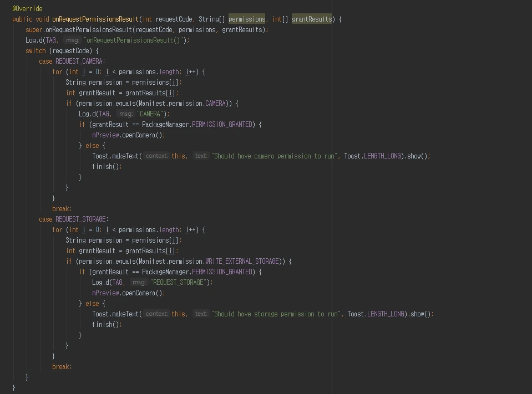Click the text: hint in the storage Toast line
Image resolution: width=532 pixels, height=394 pixels.
201,314
